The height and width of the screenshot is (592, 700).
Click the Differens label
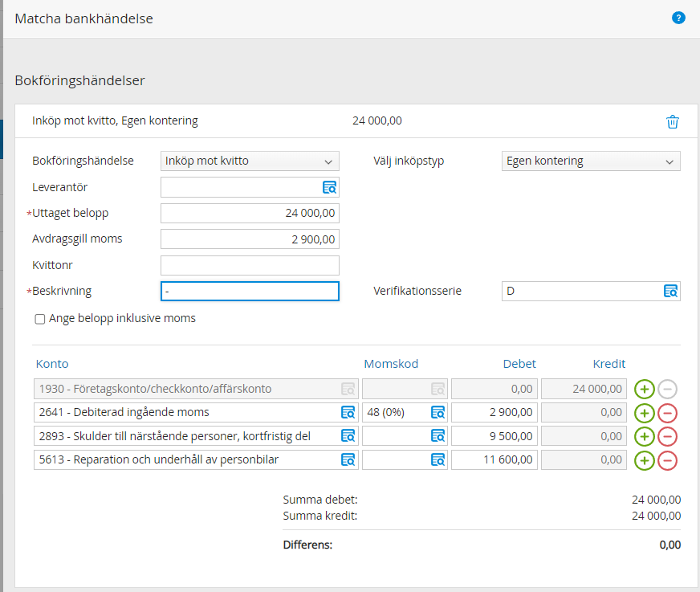click(x=307, y=545)
